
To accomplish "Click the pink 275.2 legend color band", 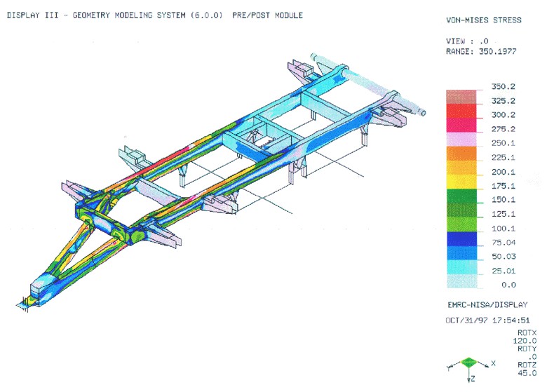I will pyautogui.click(x=461, y=126).
